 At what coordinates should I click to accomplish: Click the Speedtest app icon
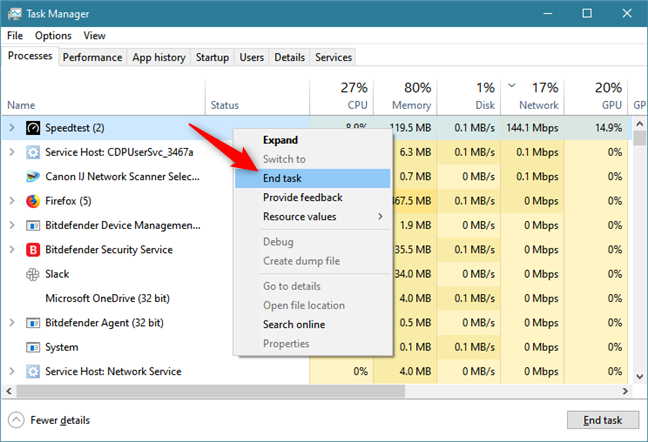33,128
